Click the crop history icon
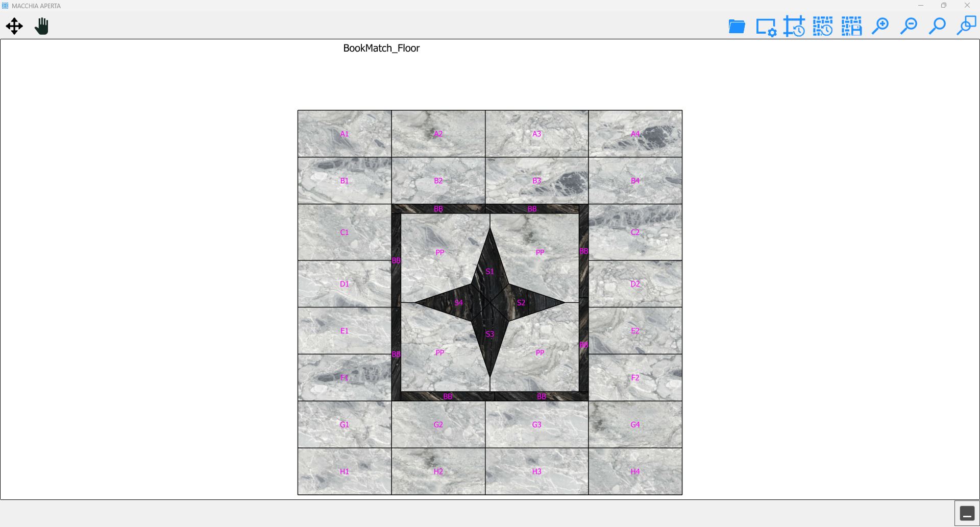This screenshot has height=527, width=980. pyautogui.click(x=794, y=26)
